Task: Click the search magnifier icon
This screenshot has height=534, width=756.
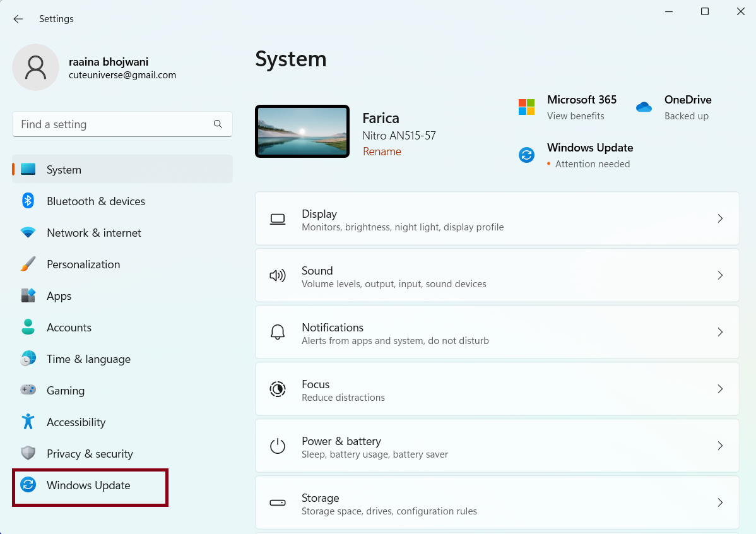Action: coord(218,124)
